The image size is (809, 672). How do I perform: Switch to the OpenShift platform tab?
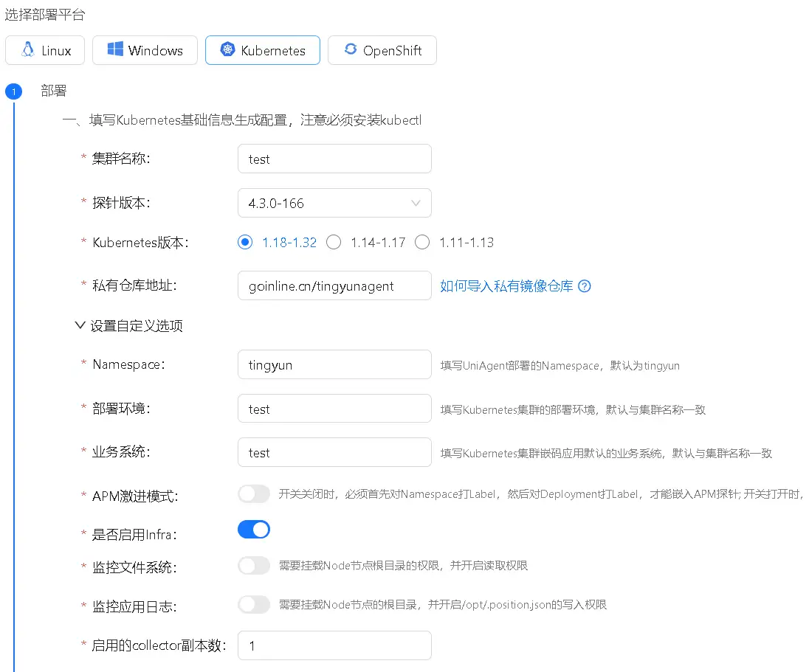[382, 50]
